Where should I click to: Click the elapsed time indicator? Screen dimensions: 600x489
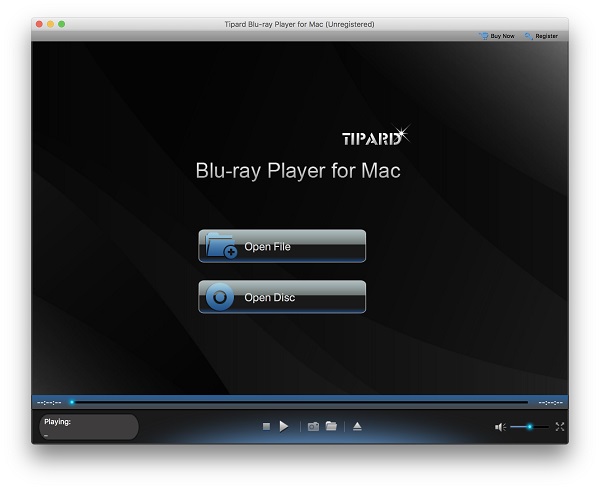(x=49, y=403)
